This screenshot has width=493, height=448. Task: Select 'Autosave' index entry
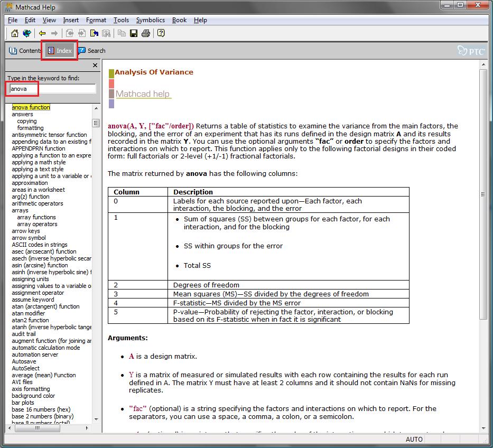(24, 361)
